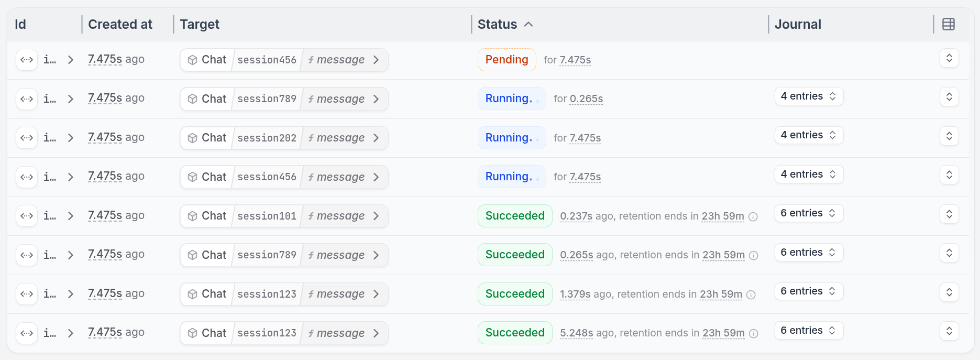Open the message handler chevron in the Pending row
Viewport: 980px width, 360px height.
[376, 60]
